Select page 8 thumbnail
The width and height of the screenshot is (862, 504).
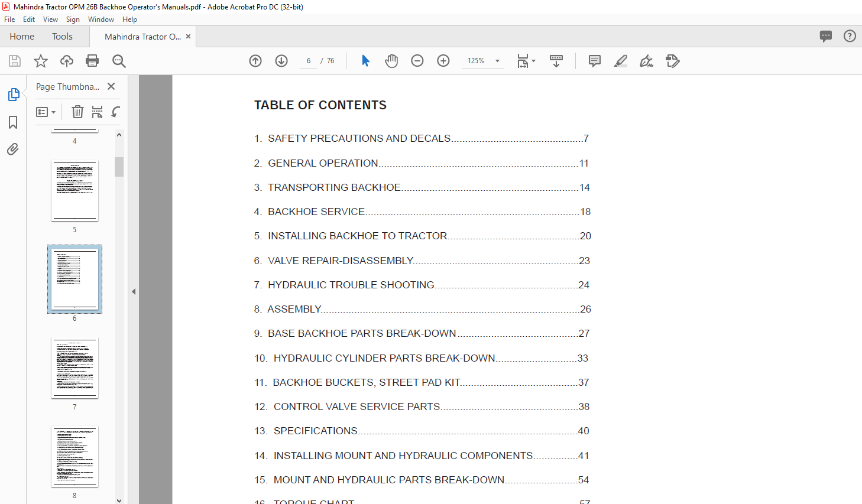74,457
